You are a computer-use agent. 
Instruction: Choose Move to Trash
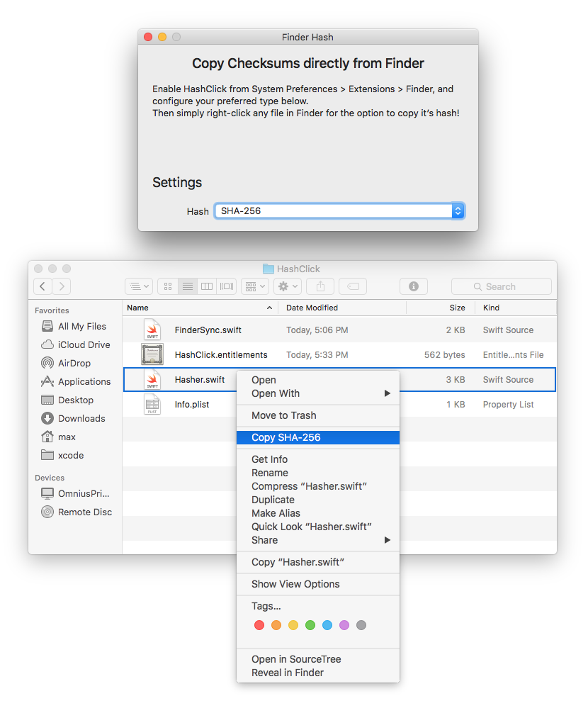pyautogui.click(x=317, y=415)
